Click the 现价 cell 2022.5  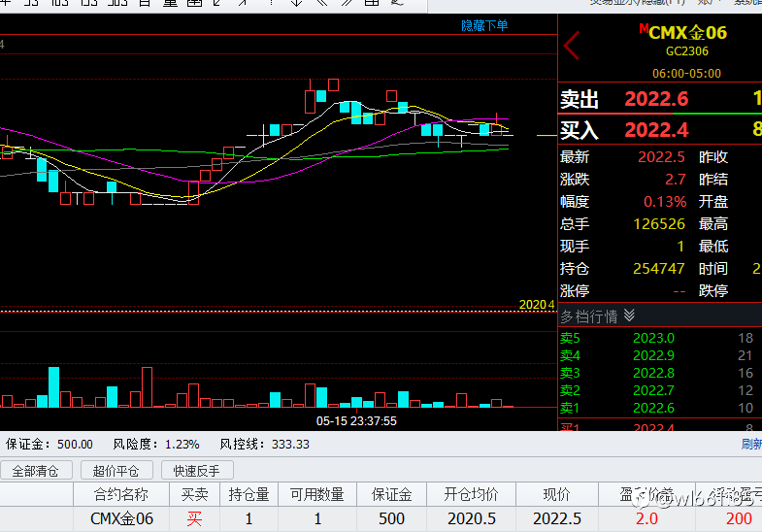point(557,518)
